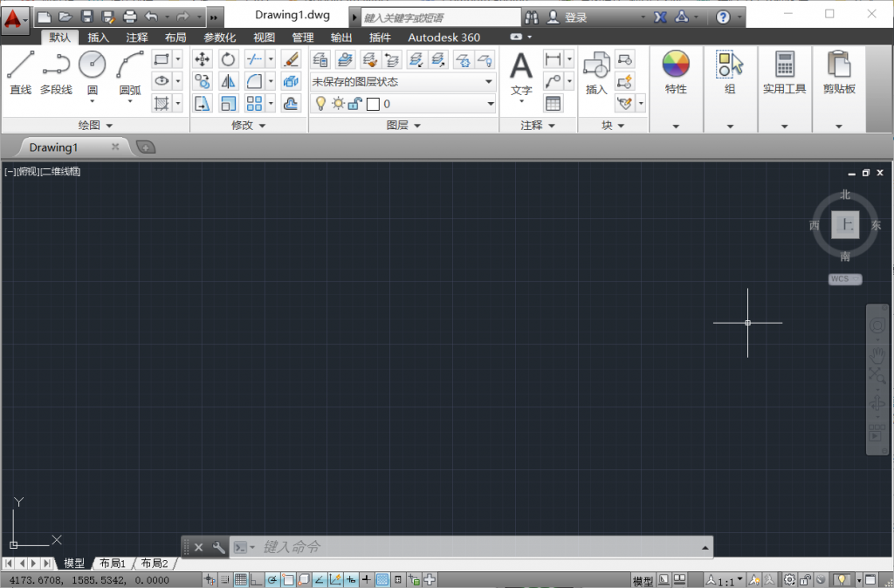Select the 圆弧 arc tool
The image size is (894, 588).
coord(130,72)
